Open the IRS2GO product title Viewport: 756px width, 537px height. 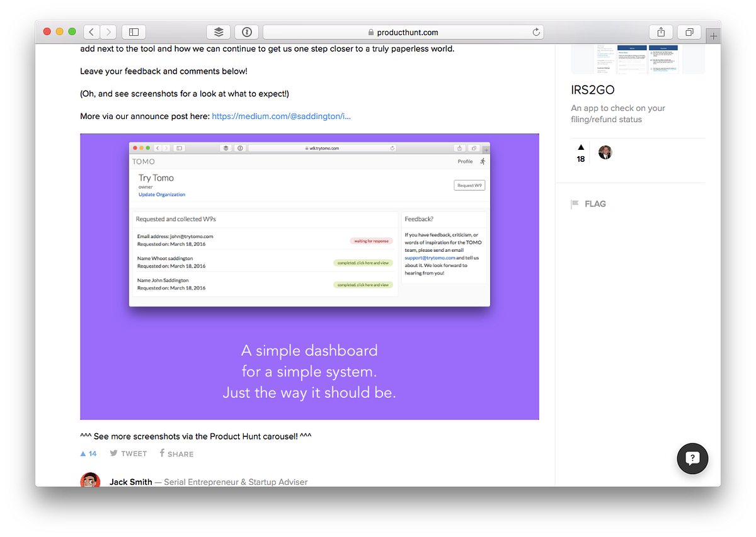pos(593,90)
